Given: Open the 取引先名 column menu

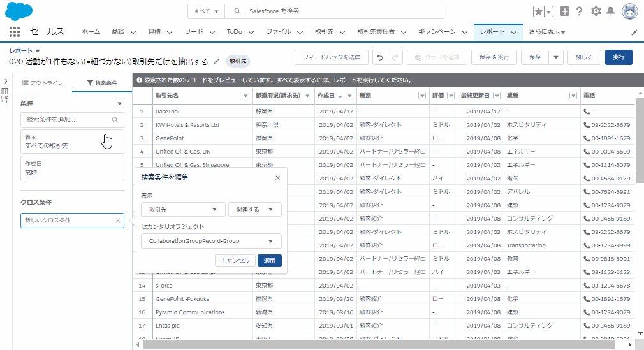Looking at the screenshot, I should tap(245, 96).
